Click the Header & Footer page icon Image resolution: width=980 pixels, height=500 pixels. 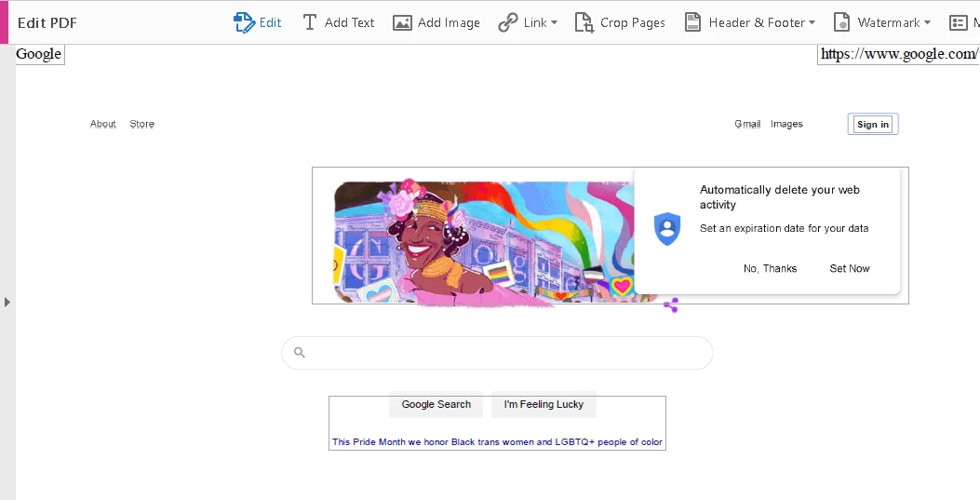(692, 22)
